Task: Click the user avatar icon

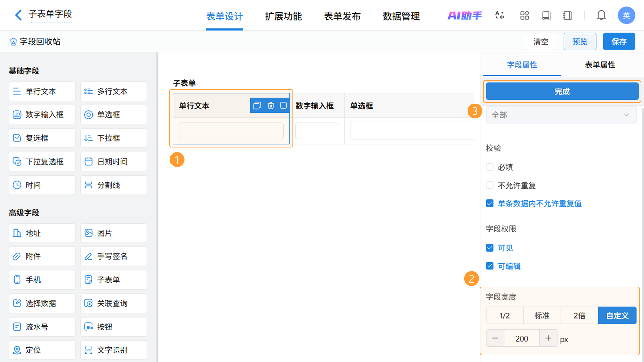Action: [626, 15]
